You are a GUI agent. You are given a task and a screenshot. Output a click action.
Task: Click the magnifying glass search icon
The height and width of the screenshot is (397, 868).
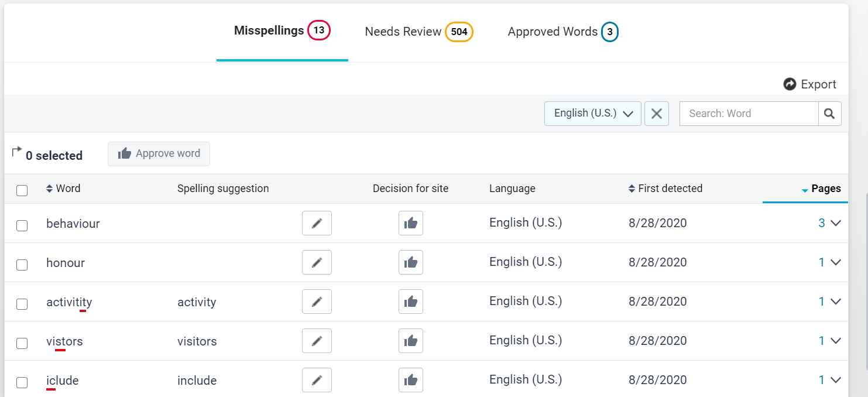point(829,114)
